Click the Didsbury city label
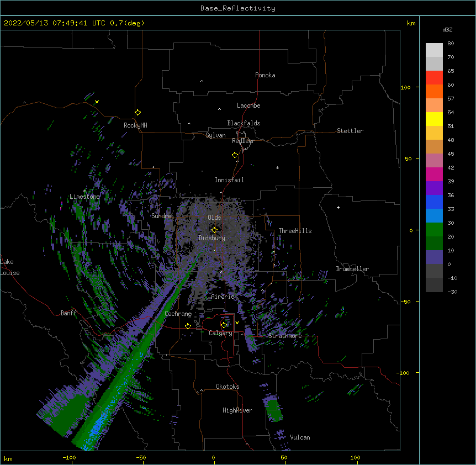This screenshot has width=476, height=465. [x=211, y=238]
